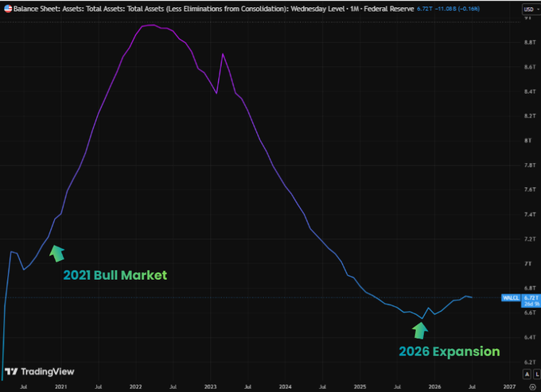The width and height of the screenshot is (541, 392).
Task: Click the 6.72T value in the header
Action: tap(424, 9)
